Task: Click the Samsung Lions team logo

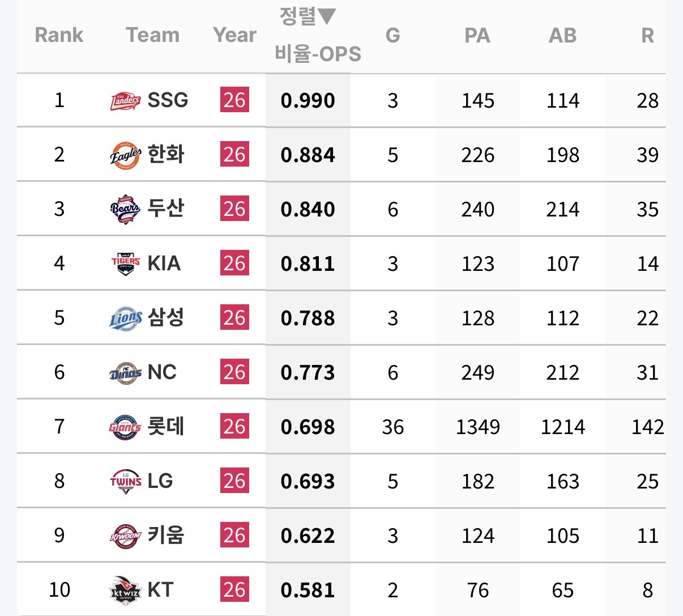Action: tap(126, 318)
